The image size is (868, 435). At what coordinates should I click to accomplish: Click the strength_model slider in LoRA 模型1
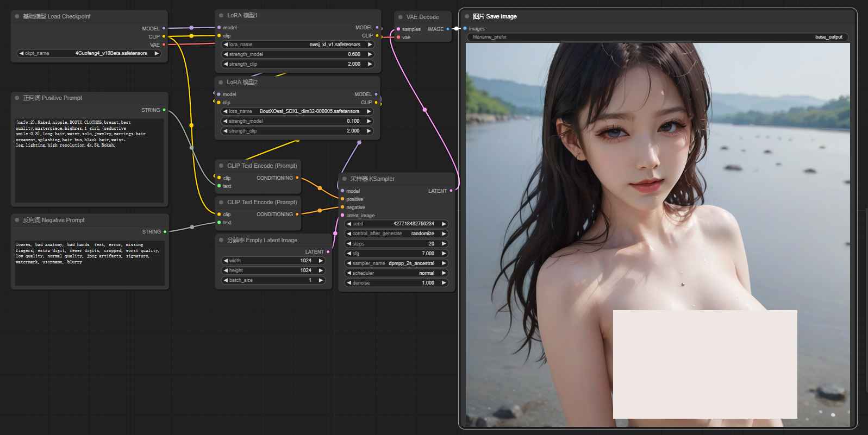tap(297, 54)
